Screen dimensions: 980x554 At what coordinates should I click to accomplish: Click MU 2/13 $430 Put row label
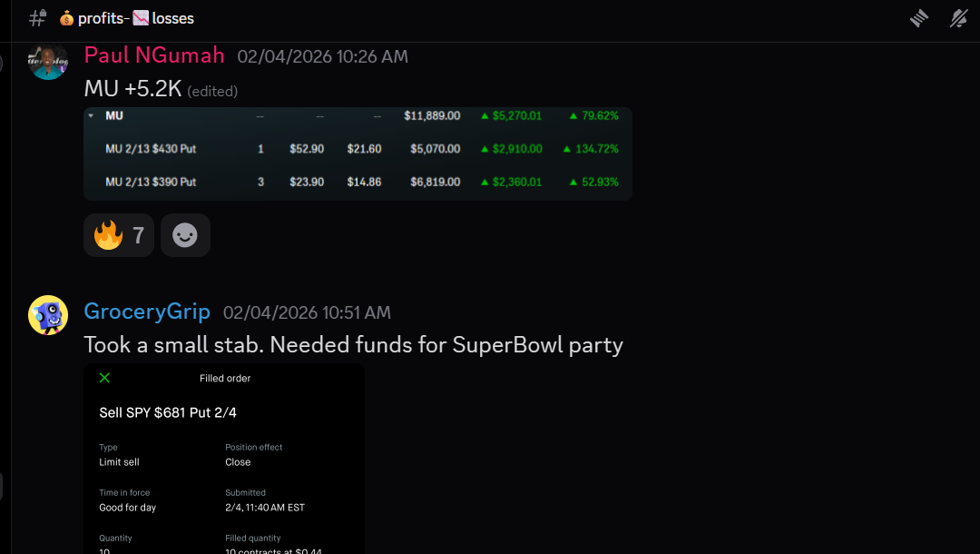pyautogui.click(x=151, y=149)
